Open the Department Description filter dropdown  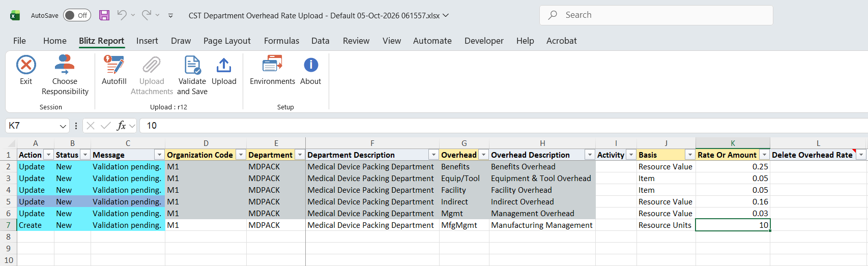(433, 155)
